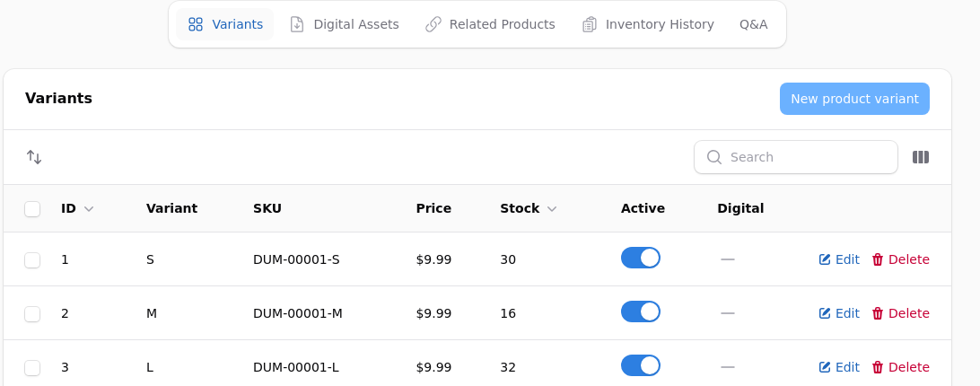Click the reorder records arrows icon
The image size is (980, 386).
[34, 157]
